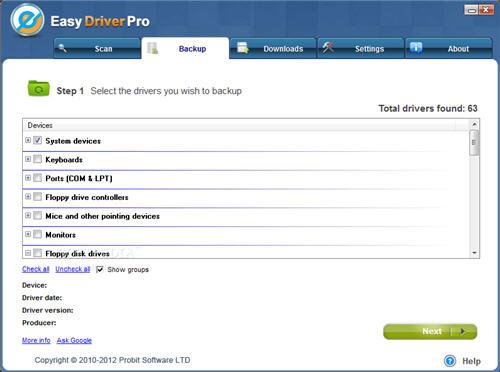Click the blue Help question-mark icon
The width and height of the screenshot is (500, 372).
pos(450,361)
